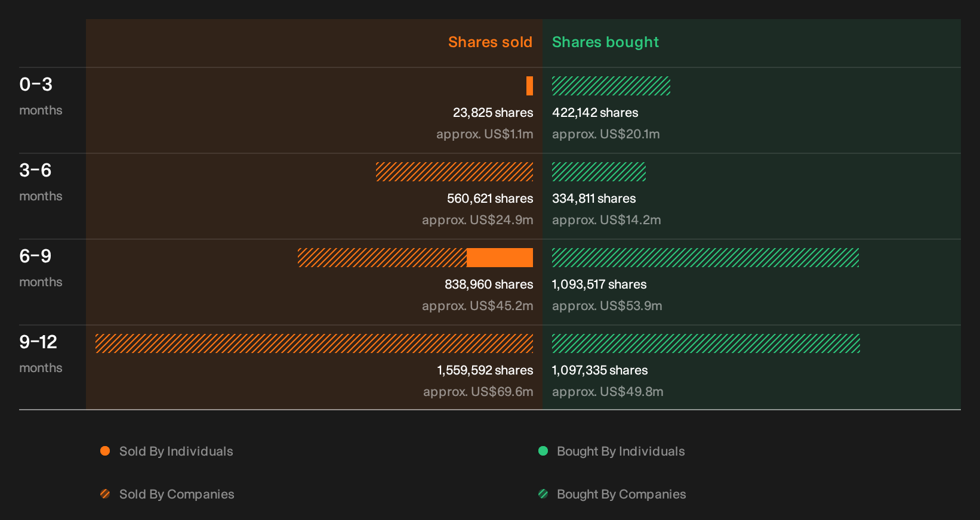This screenshot has width=980, height=520.
Task: Click the "approx. US$24.9m" amount
Action: tap(477, 220)
